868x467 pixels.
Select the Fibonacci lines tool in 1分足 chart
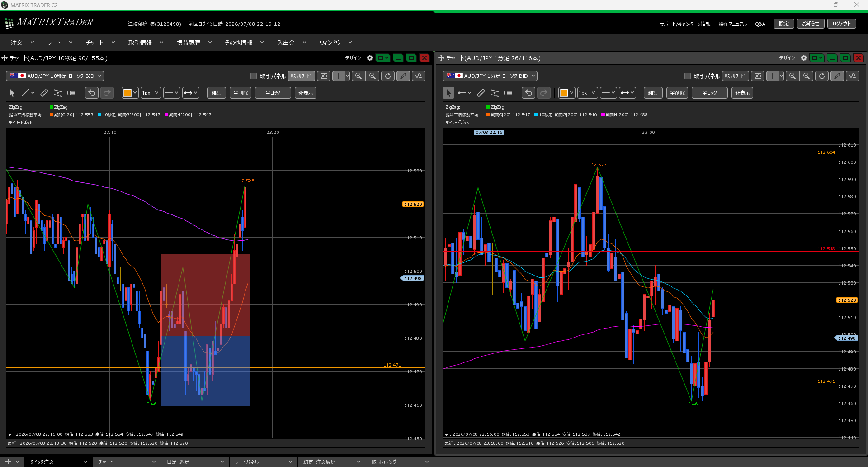tap(495, 93)
